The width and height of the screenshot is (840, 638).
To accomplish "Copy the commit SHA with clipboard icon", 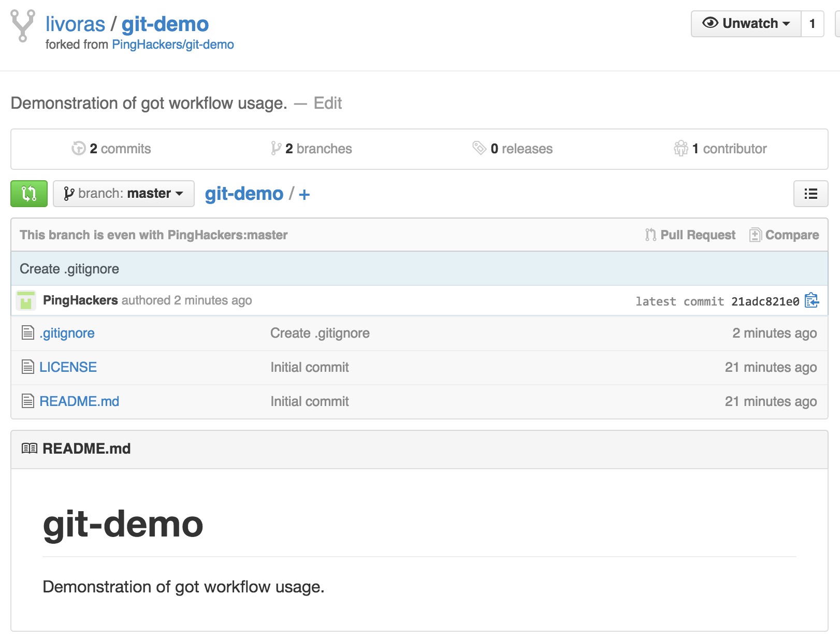I will pos(812,300).
